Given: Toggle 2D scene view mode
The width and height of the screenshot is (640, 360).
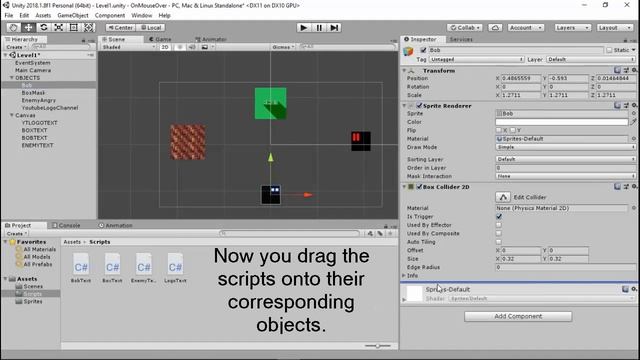Looking at the screenshot, I should click(x=165, y=47).
